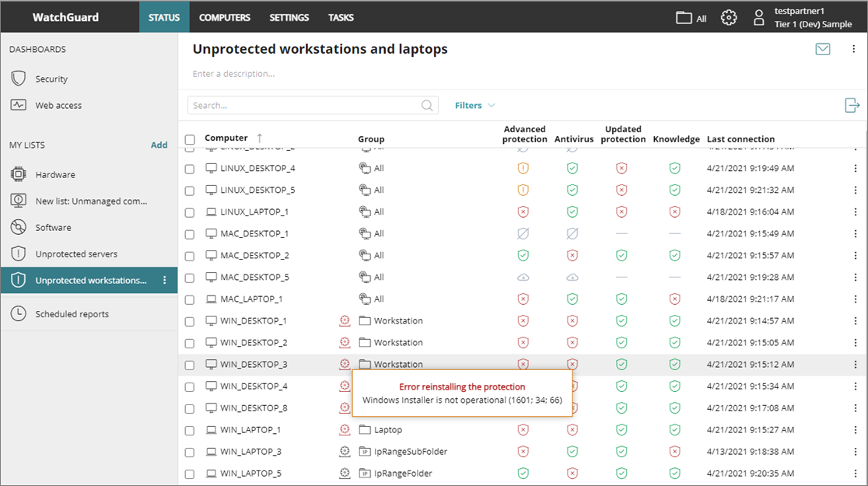Open the email report icon

pos(823,48)
